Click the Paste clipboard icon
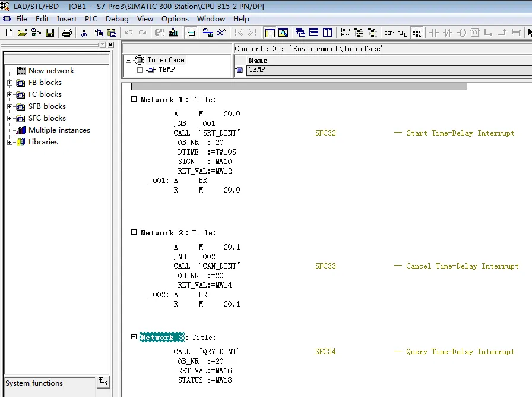Screen dimensions: 532x397 [112, 33]
